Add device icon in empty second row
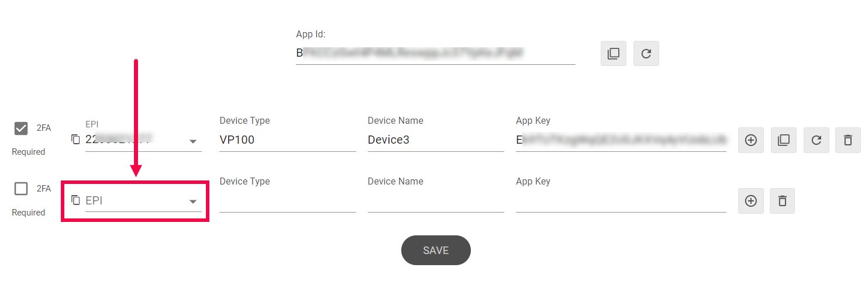 click(x=751, y=201)
